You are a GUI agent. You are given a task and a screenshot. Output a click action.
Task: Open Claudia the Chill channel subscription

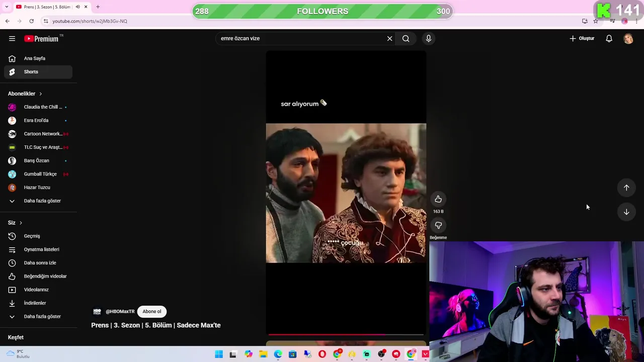coord(38,107)
